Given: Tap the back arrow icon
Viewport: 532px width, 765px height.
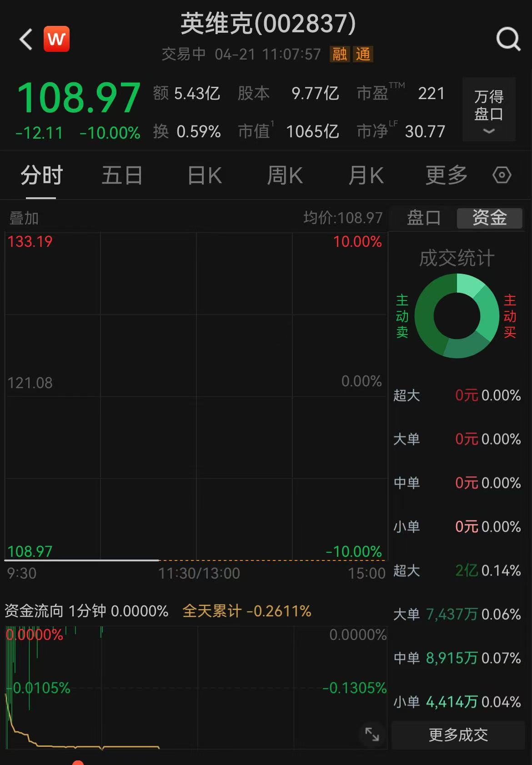Looking at the screenshot, I should (26, 39).
